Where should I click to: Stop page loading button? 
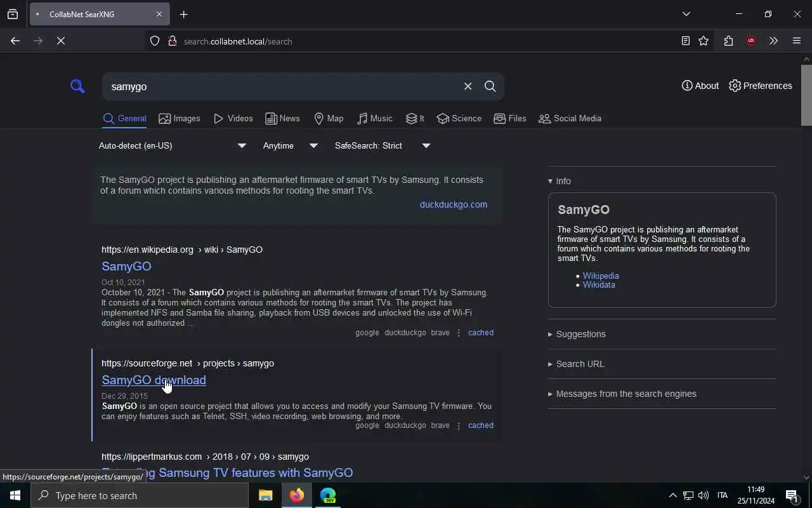(x=61, y=41)
